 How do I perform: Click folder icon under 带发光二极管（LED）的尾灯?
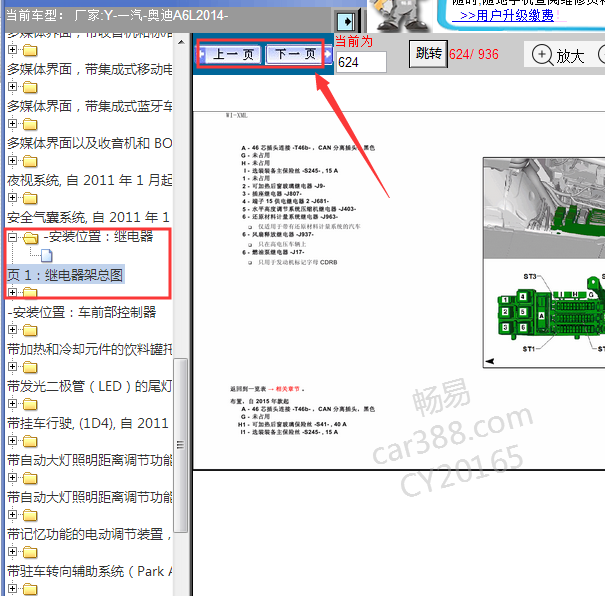pos(30,404)
